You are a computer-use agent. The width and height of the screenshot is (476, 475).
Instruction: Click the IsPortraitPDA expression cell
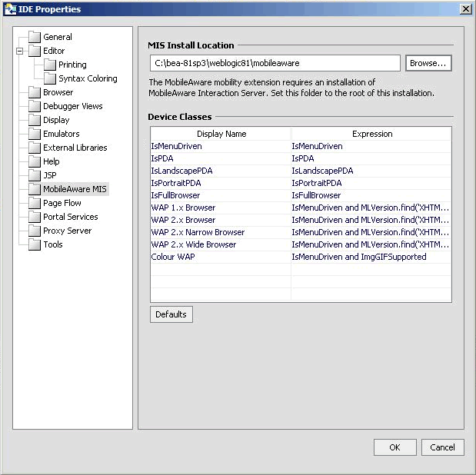tap(371, 184)
